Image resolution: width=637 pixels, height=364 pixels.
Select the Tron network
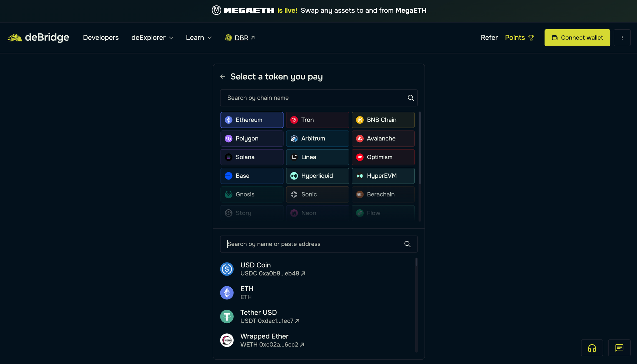coord(317,120)
